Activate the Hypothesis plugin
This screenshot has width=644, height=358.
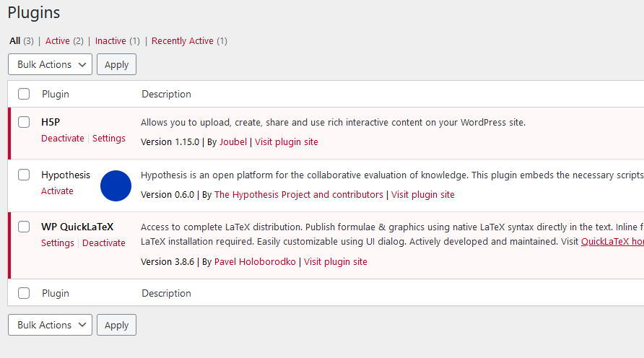[57, 191]
